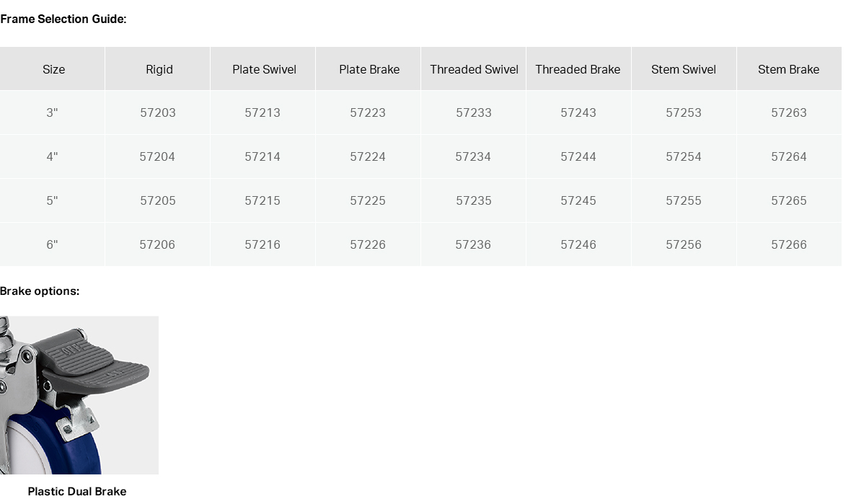Click part number 57206 for 6" Rigid
This screenshot has width=851, height=504.
[157, 244]
